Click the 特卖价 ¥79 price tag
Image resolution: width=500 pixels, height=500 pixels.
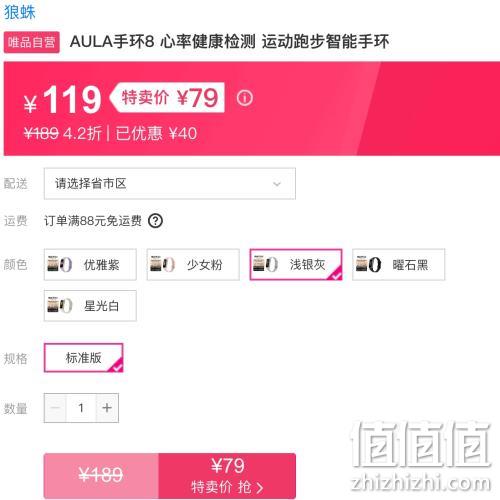pos(167,97)
